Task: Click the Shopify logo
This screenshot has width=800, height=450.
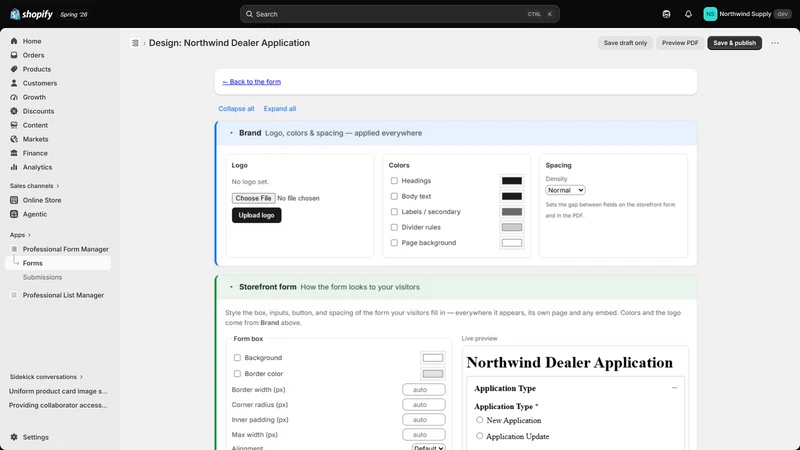Action: pyautogui.click(x=31, y=14)
